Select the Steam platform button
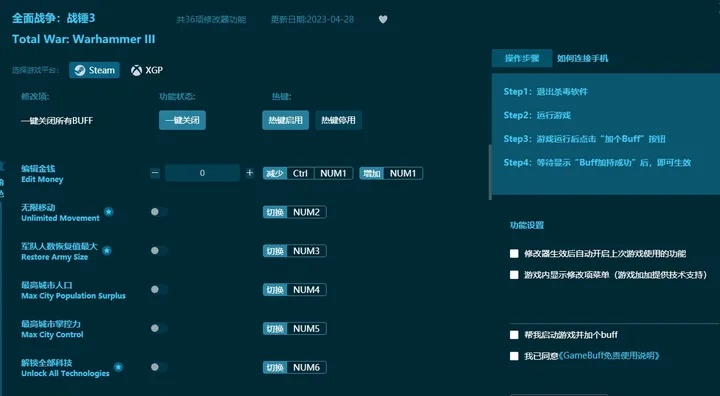The image size is (720, 396). (x=94, y=70)
